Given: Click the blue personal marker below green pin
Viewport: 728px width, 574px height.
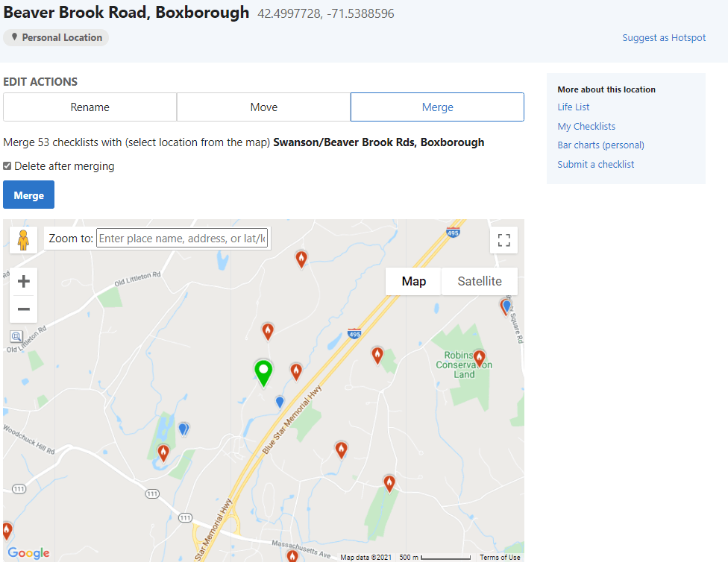Looking at the screenshot, I should tap(280, 402).
